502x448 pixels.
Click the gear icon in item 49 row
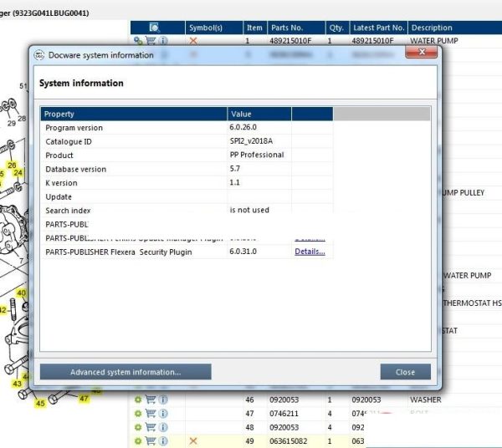click(138, 441)
